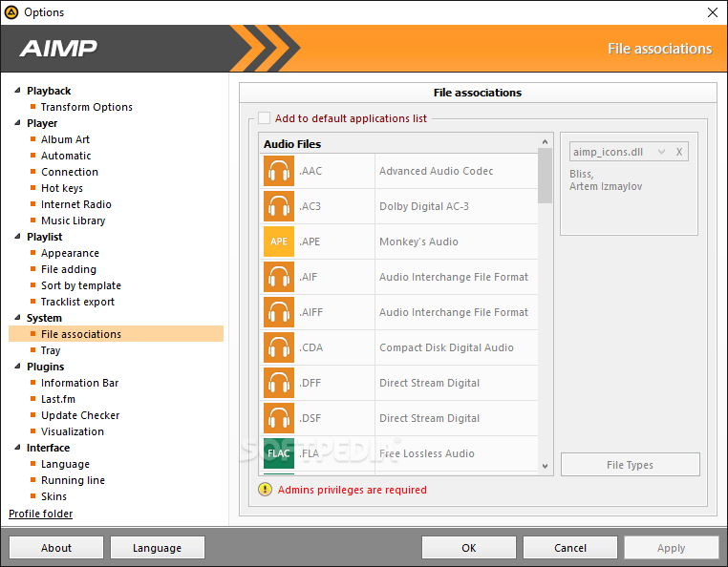Viewport: 728px width, 567px height.
Task: Open Last.fm plugin settings
Action: pos(58,400)
